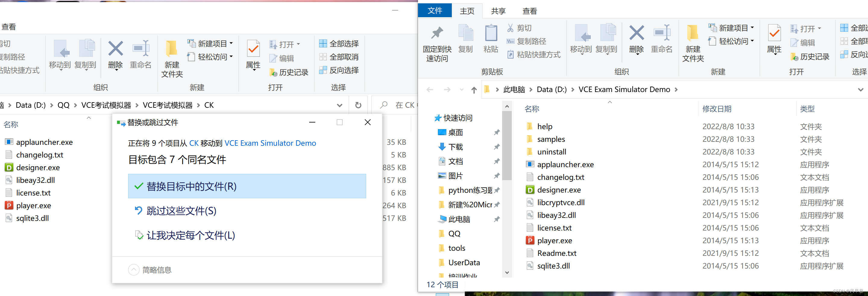868x296 pixels.
Task: Open File (文件) tab in right window
Action: click(x=435, y=11)
